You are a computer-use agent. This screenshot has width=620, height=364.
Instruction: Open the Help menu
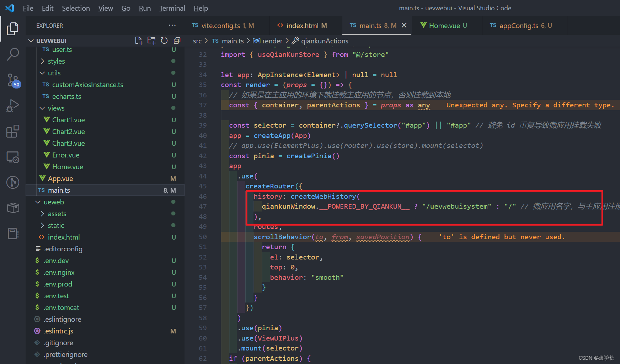(x=201, y=8)
